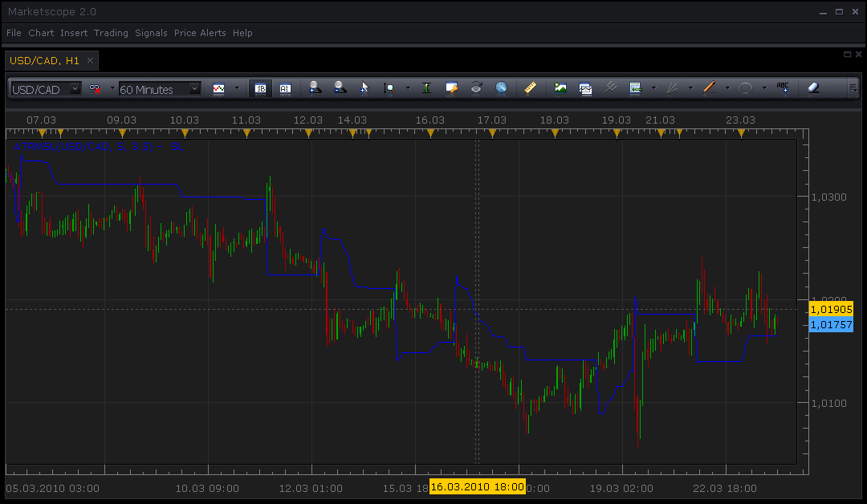Toggle the A data display button

tap(285, 88)
